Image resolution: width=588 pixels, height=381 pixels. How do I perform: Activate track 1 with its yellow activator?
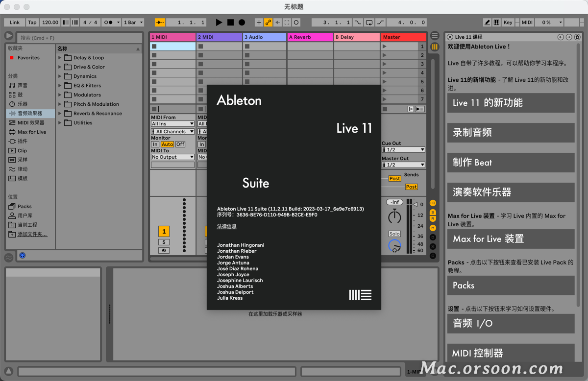[164, 232]
